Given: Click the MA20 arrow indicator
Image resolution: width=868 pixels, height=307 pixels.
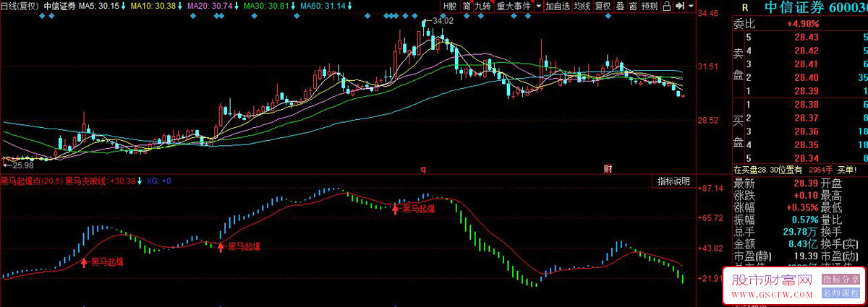Looking at the screenshot, I should click(236, 6).
